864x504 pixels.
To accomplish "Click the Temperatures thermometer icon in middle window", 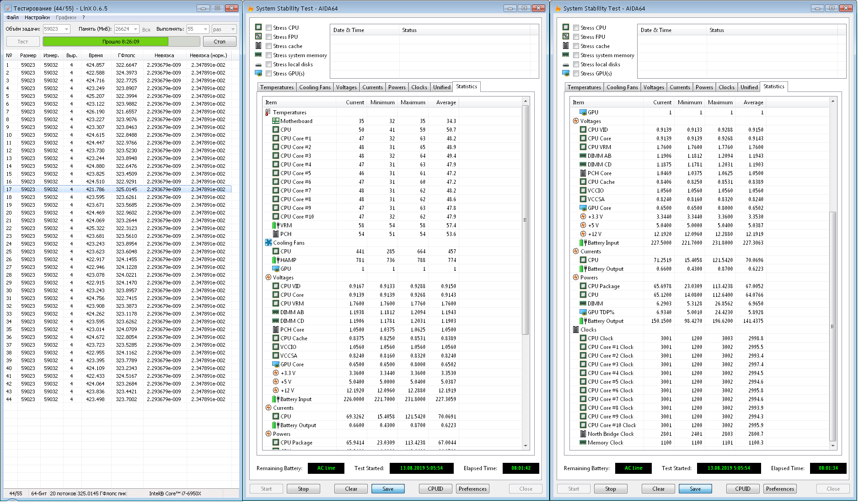I will pyautogui.click(x=268, y=113).
